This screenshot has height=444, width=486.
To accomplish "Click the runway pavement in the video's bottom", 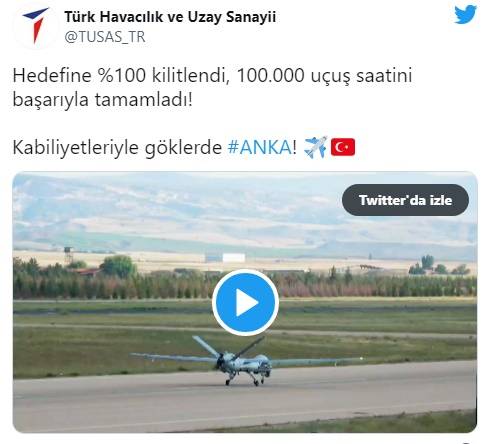I will [245, 398].
